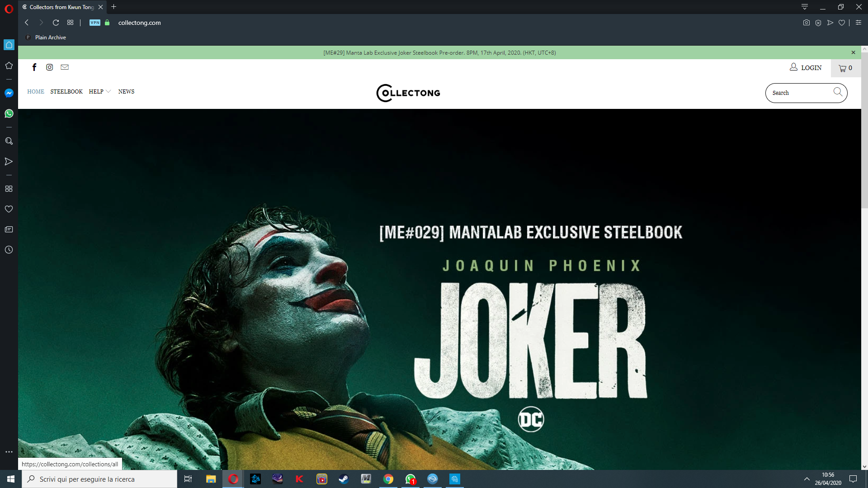Go to the HOME menu item
The image size is (868, 488).
[x=36, y=92]
